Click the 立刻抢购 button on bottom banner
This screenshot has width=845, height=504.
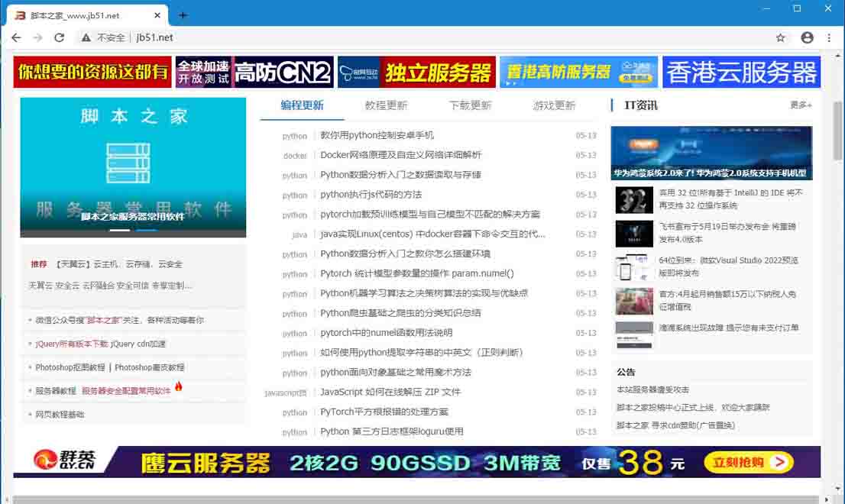(x=749, y=462)
